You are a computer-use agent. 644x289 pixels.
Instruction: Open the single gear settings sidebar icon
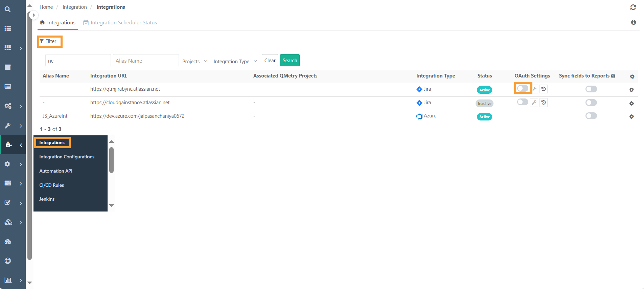[7, 164]
